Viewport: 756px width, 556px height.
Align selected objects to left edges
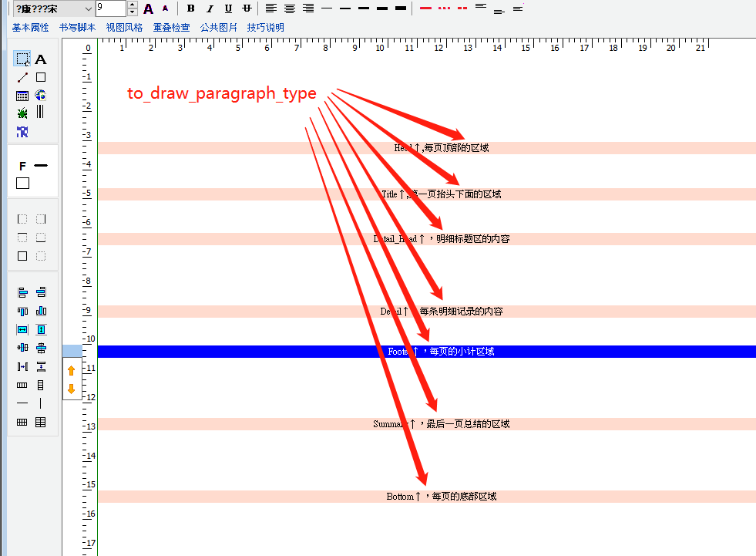22,292
